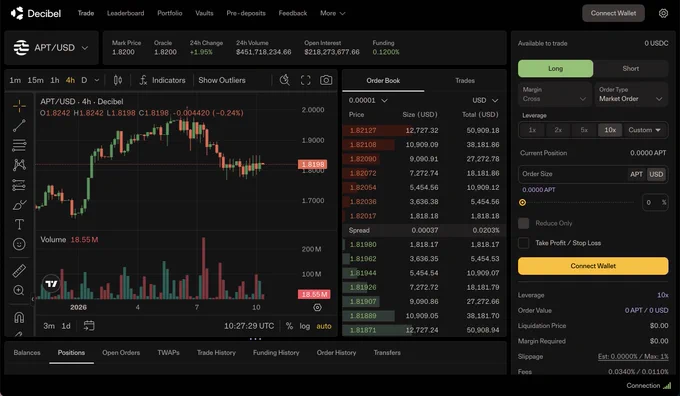Toggle percent scale on the chart
This screenshot has height=396, width=680.
[x=289, y=326]
